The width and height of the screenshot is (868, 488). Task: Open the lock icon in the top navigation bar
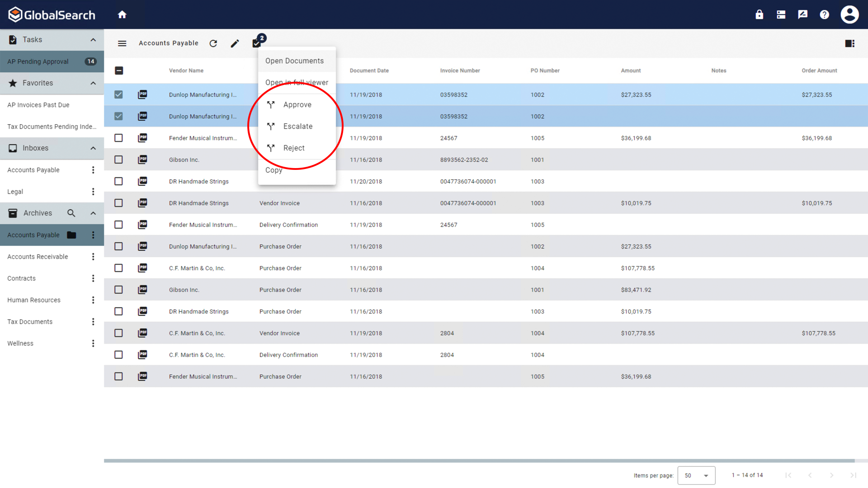759,14
